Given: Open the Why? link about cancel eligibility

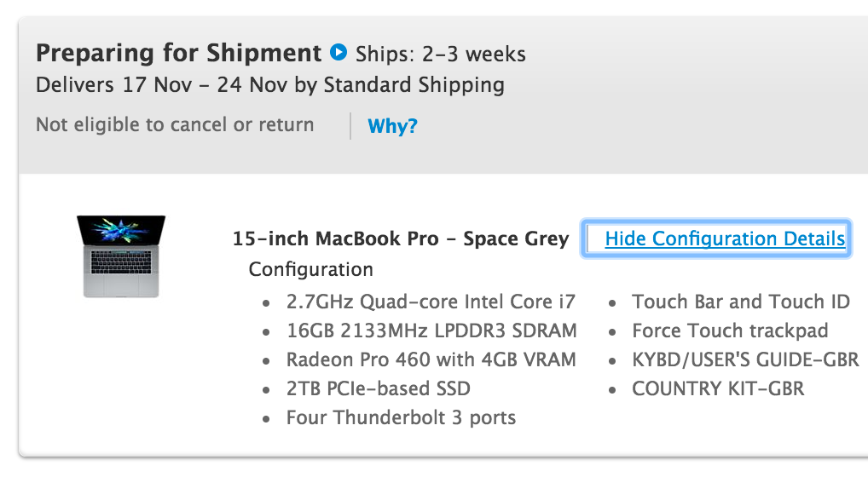Looking at the screenshot, I should tap(392, 126).
